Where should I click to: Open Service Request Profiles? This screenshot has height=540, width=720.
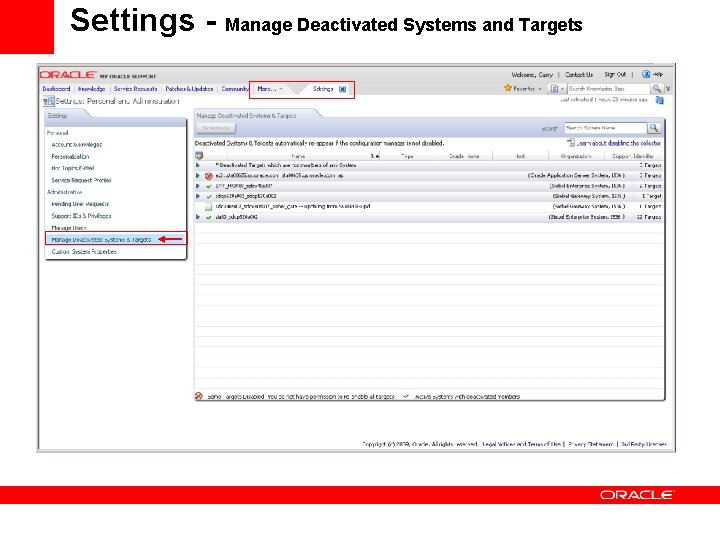click(x=81, y=180)
